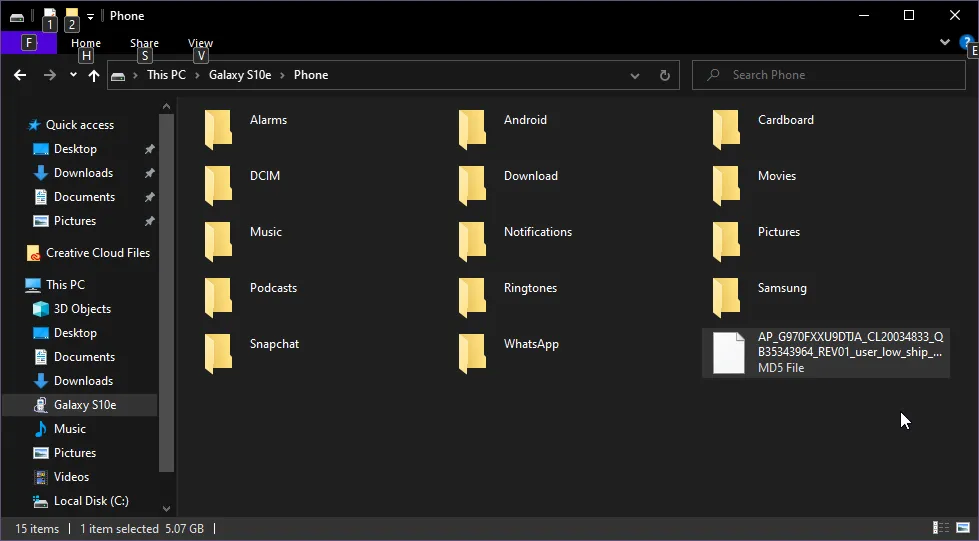Screen dimensions: 979x541
Task: Unpin Desktop from Quick access
Action: coord(149,149)
